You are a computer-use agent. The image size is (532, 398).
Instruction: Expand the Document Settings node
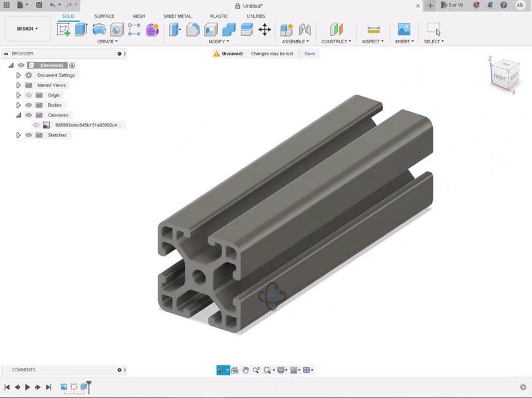point(18,75)
